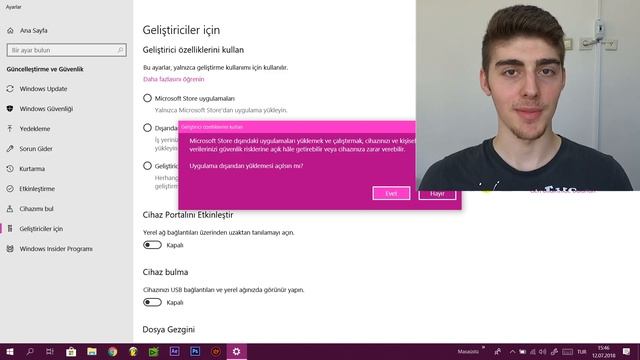Switch TUR input language indicator

coord(582,351)
